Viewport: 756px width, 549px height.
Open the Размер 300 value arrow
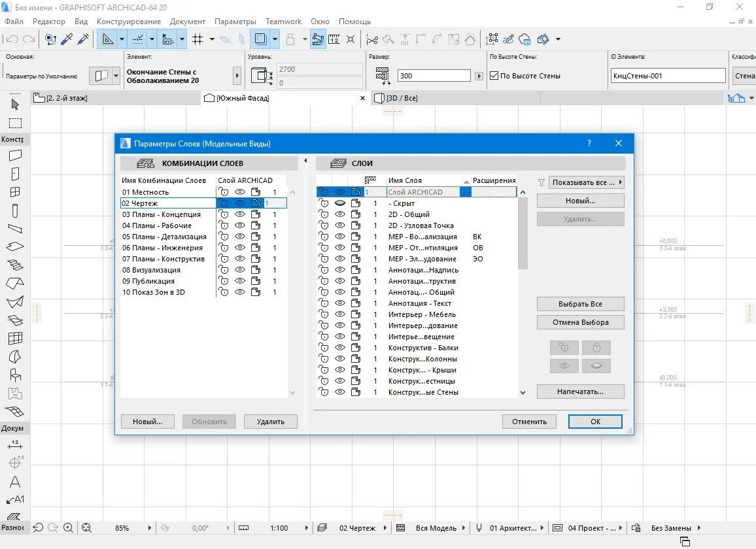coord(479,76)
